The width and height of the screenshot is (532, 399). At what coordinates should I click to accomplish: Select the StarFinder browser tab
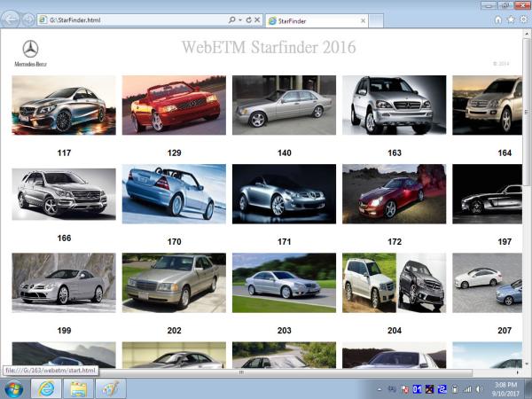pyautogui.click(x=317, y=20)
